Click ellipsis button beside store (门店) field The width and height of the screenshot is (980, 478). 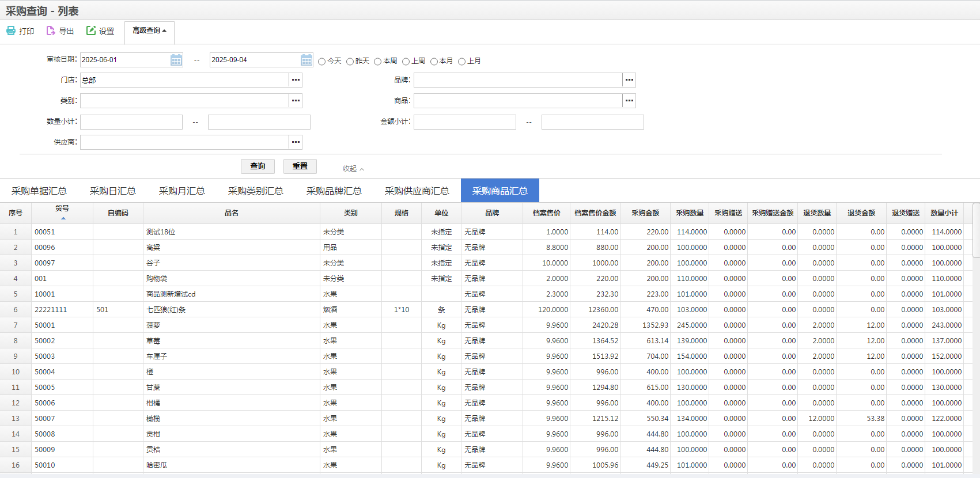tap(296, 80)
